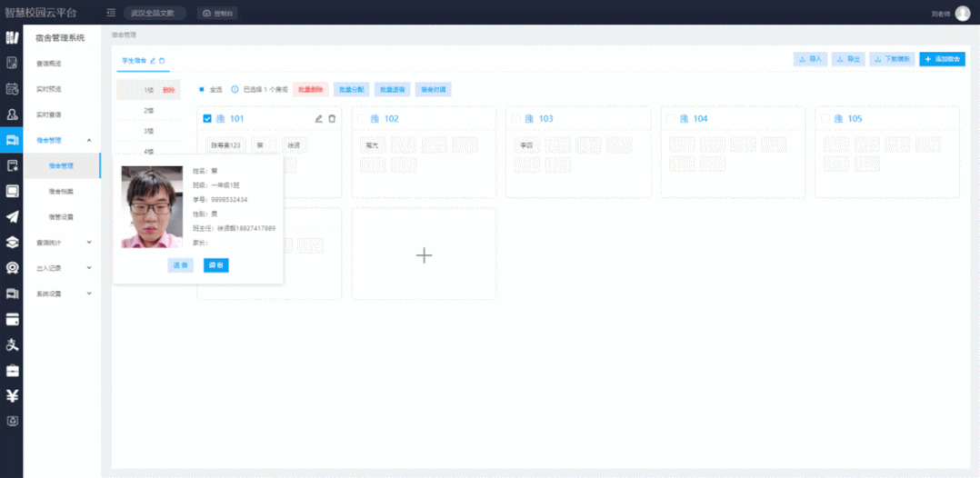The image size is (980, 478).
Task: Uncheck the room 101 checkbox
Action: (207, 119)
